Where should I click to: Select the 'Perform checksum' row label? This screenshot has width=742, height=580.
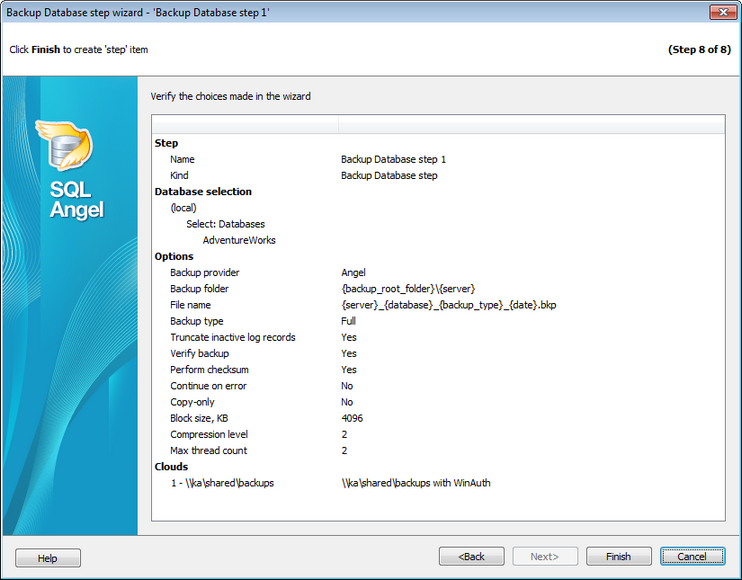pos(209,369)
